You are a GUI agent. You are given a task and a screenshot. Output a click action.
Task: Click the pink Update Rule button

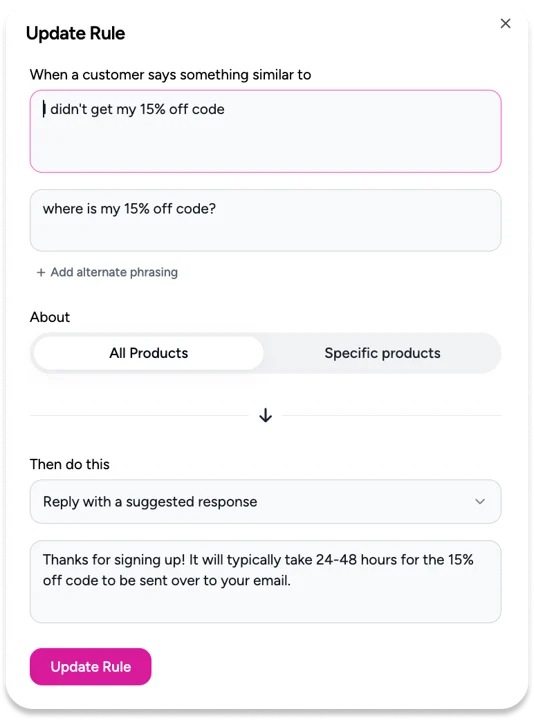pos(90,667)
